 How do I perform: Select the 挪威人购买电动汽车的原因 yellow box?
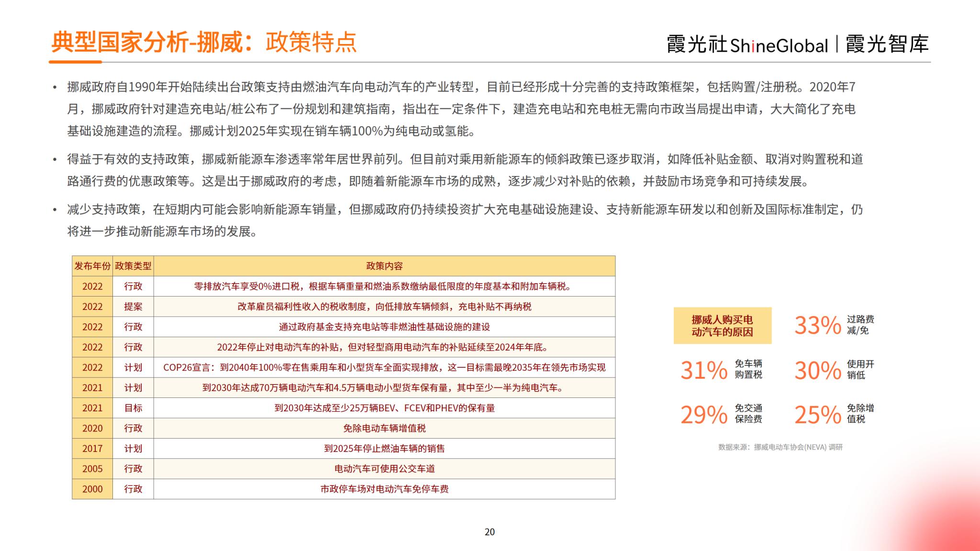coord(722,326)
